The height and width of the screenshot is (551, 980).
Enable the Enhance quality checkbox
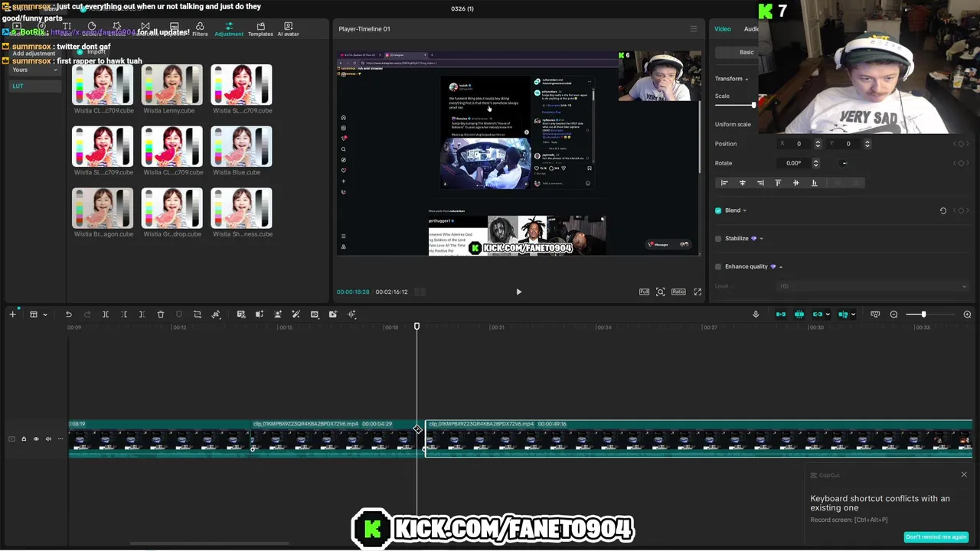pos(718,266)
